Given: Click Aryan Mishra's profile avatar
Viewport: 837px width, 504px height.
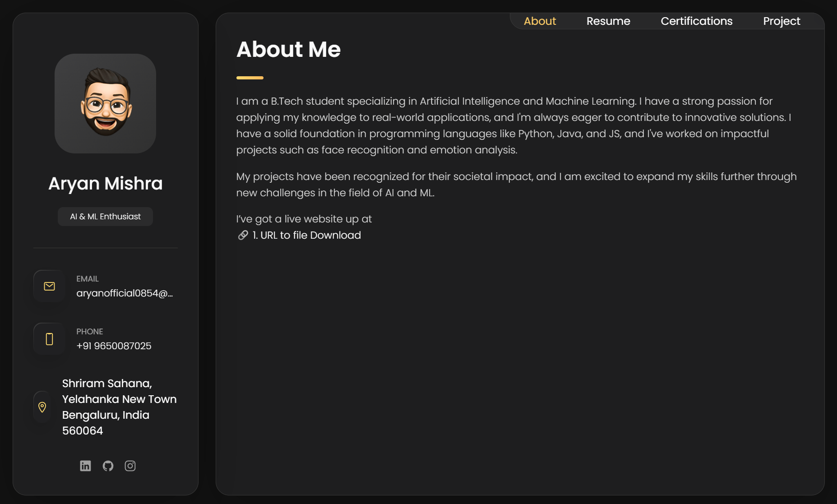Looking at the screenshot, I should [x=105, y=103].
